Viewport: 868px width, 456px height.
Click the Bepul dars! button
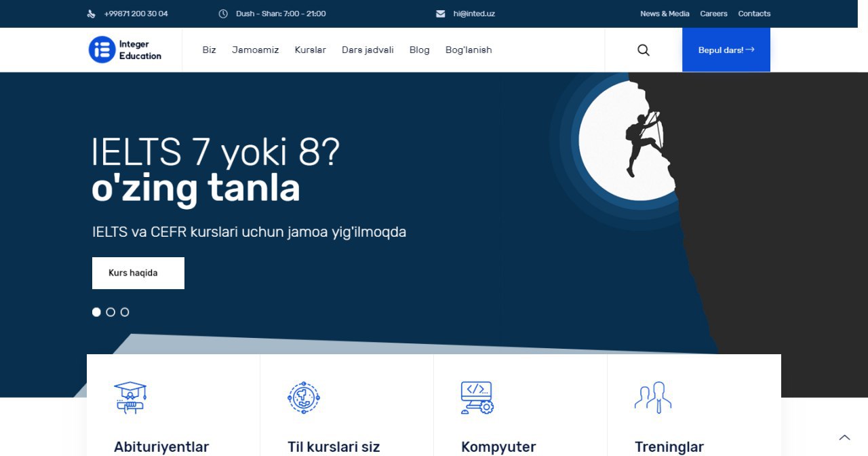(x=726, y=50)
